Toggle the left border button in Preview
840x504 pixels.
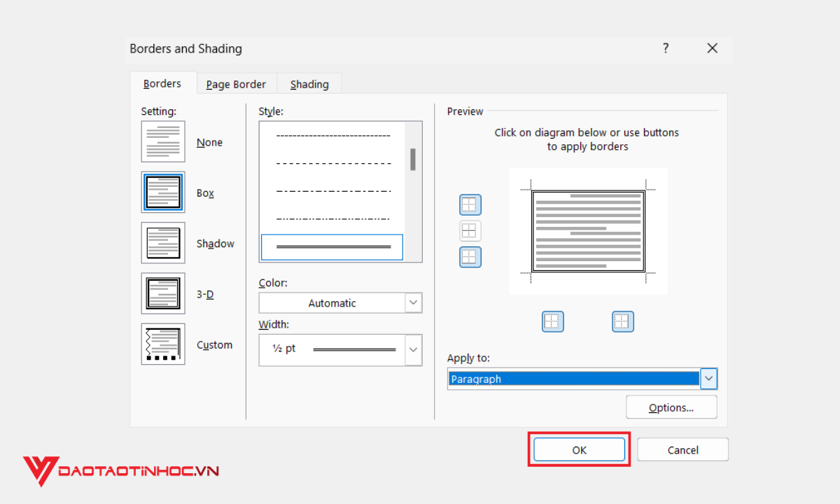[x=552, y=321]
